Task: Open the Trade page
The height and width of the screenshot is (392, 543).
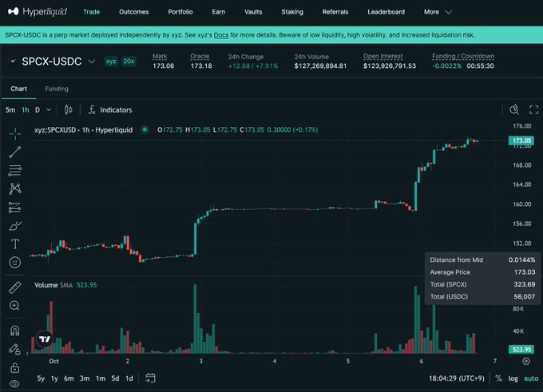Action: coord(91,12)
